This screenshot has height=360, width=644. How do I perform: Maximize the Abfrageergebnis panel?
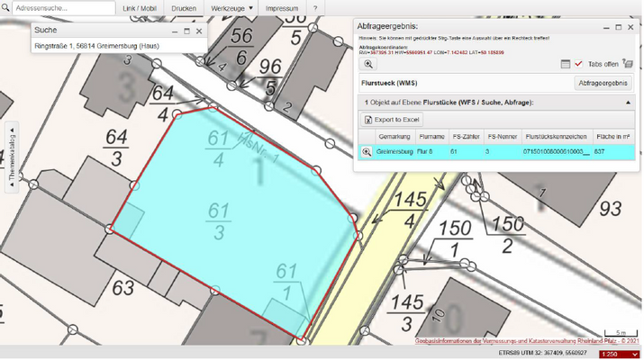[x=617, y=27]
